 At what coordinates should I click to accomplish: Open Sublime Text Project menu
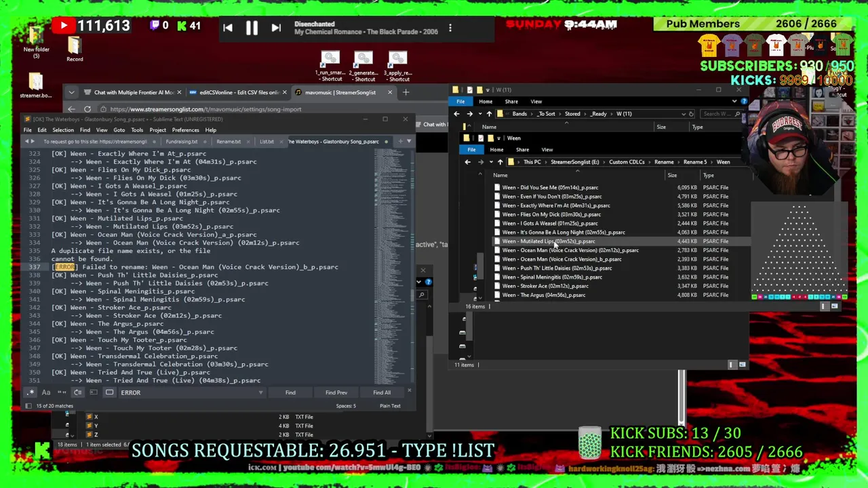(x=158, y=130)
